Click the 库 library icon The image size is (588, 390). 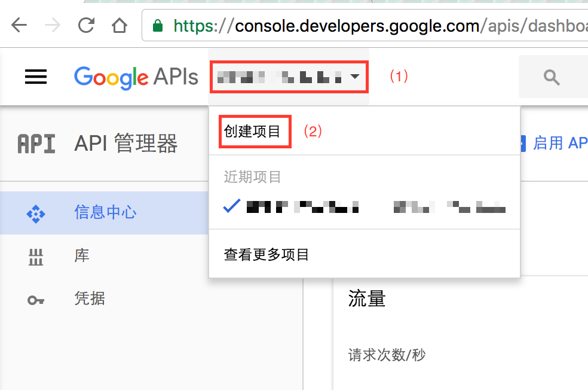tap(36, 257)
